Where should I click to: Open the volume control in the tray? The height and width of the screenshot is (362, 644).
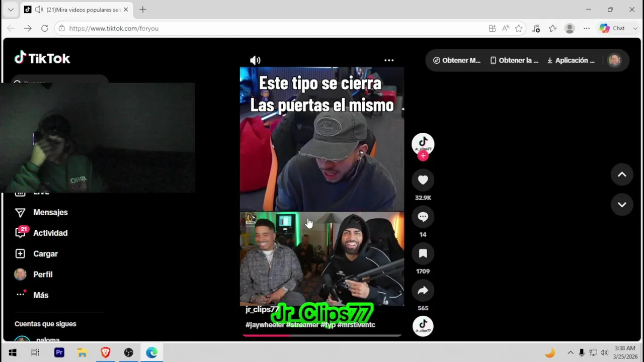[604, 353]
